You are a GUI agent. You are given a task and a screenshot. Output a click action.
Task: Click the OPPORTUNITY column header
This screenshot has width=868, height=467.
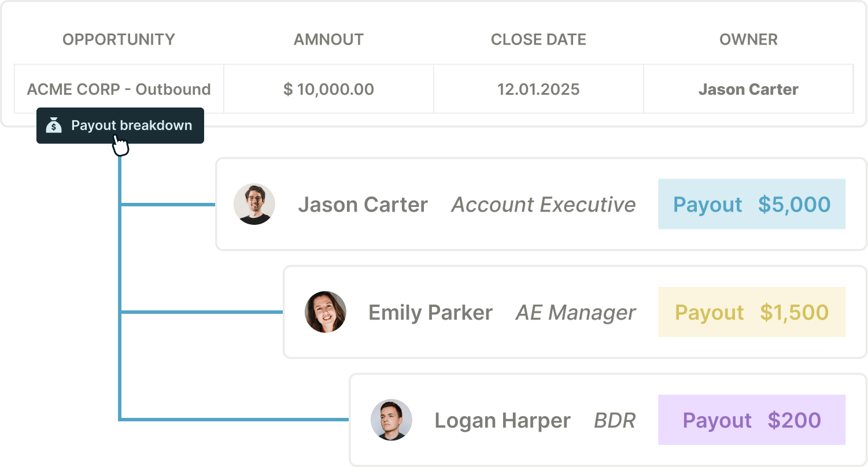pos(119,39)
